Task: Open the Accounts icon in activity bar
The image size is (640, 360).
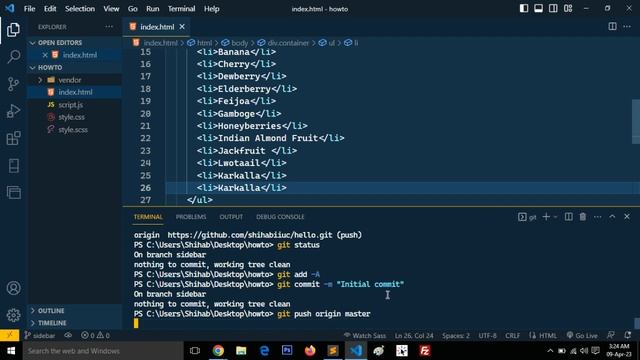Action: pyautogui.click(x=13, y=288)
